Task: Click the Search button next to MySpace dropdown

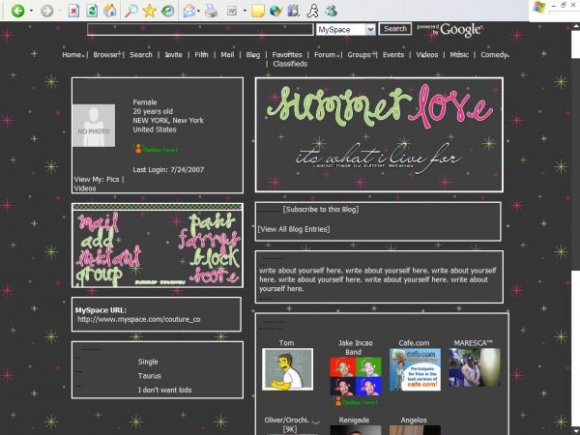Action: click(395, 29)
